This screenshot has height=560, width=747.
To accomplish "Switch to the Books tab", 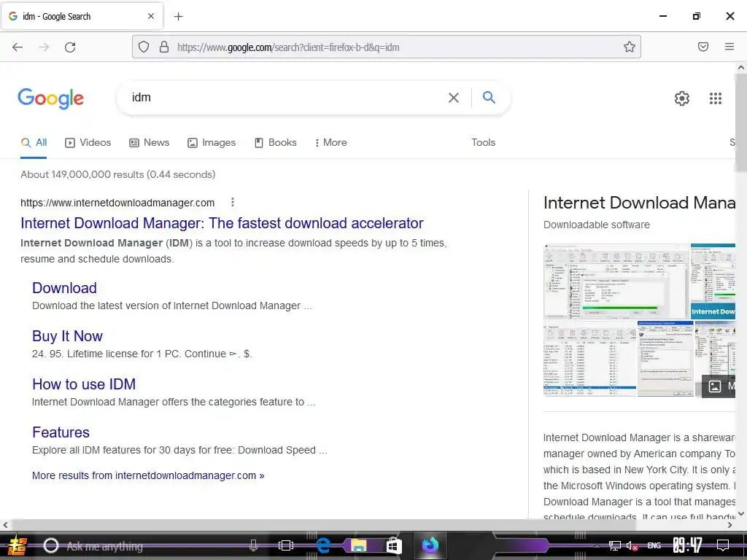I will click(275, 142).
